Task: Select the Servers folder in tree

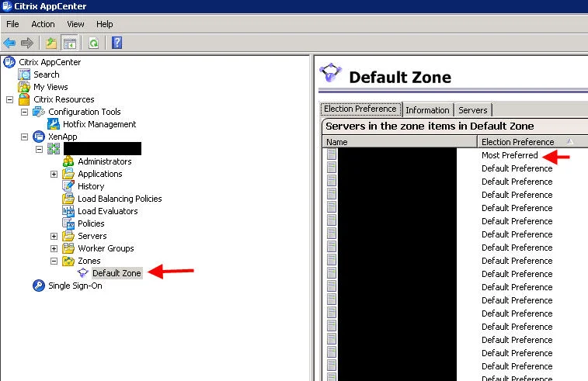Action: coord(92,236)
